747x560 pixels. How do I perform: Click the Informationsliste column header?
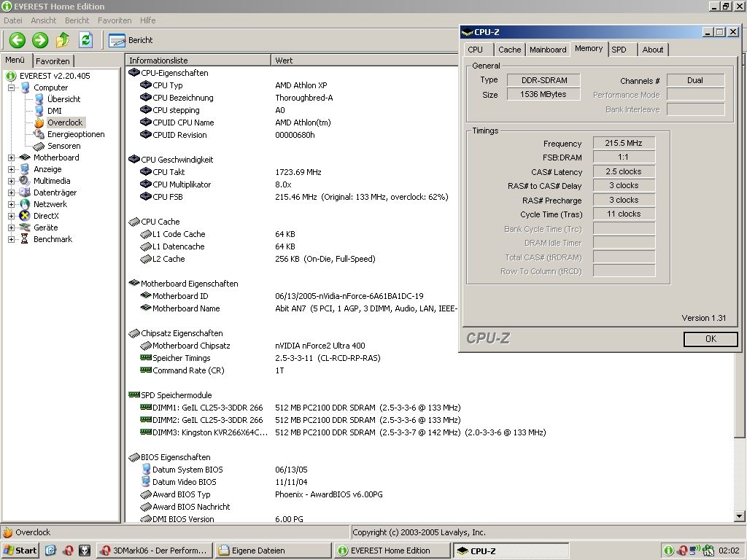(198, 61)
